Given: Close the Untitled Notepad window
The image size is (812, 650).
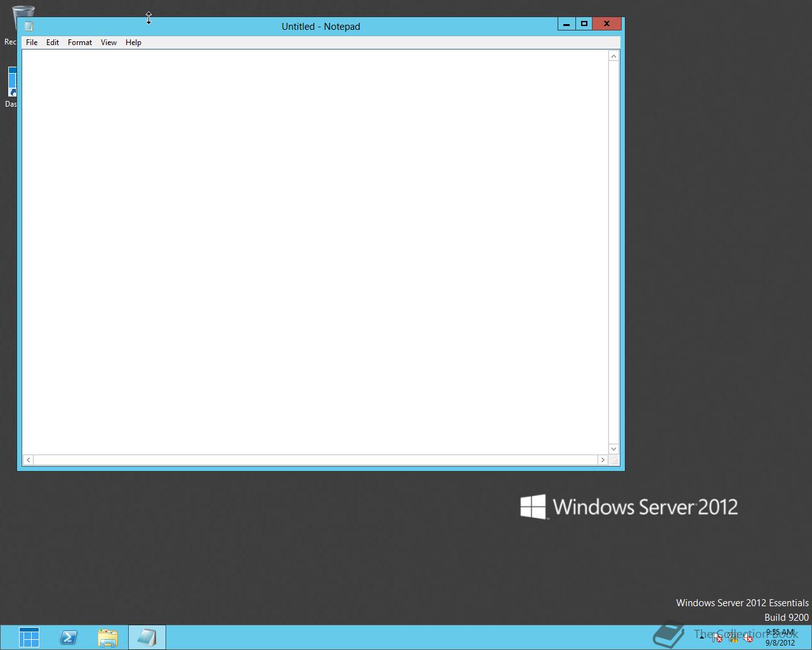Looking at the screenshot, I should tap(607, 24).
